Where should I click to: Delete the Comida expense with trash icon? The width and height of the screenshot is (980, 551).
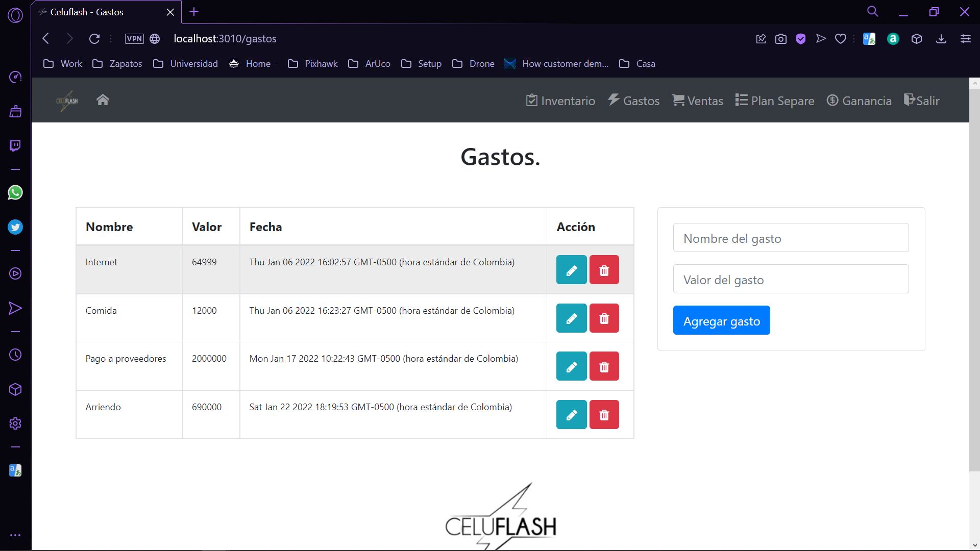604,318
